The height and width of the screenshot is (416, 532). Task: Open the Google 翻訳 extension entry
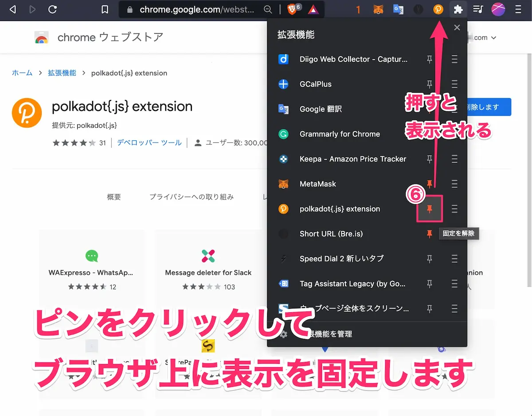321,109
